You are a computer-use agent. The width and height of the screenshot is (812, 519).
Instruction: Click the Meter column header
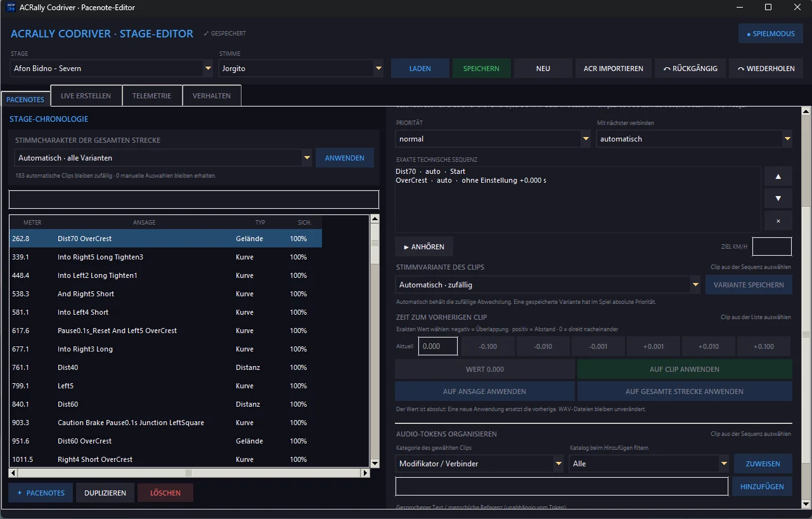[x=32, y=223]
